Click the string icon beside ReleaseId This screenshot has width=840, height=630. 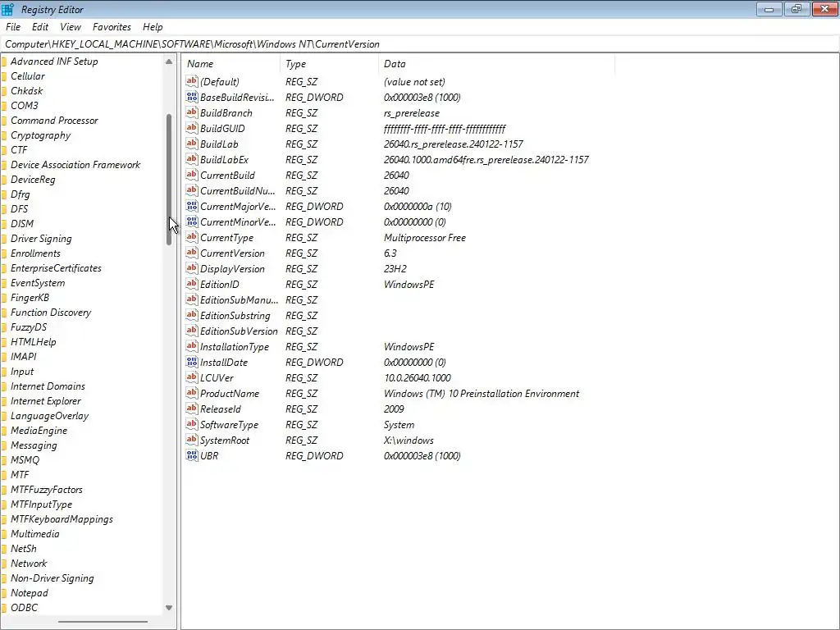click(192, 409)
